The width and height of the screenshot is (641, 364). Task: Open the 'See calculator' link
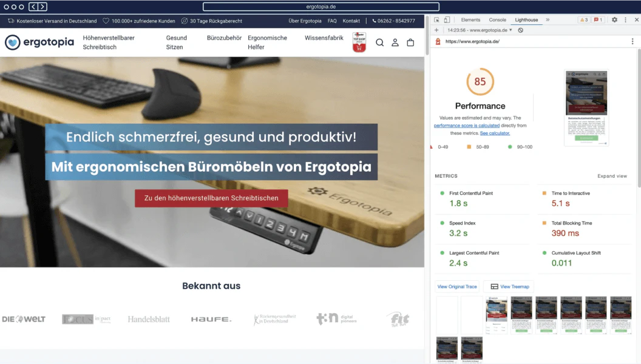(x=495, y=133)
